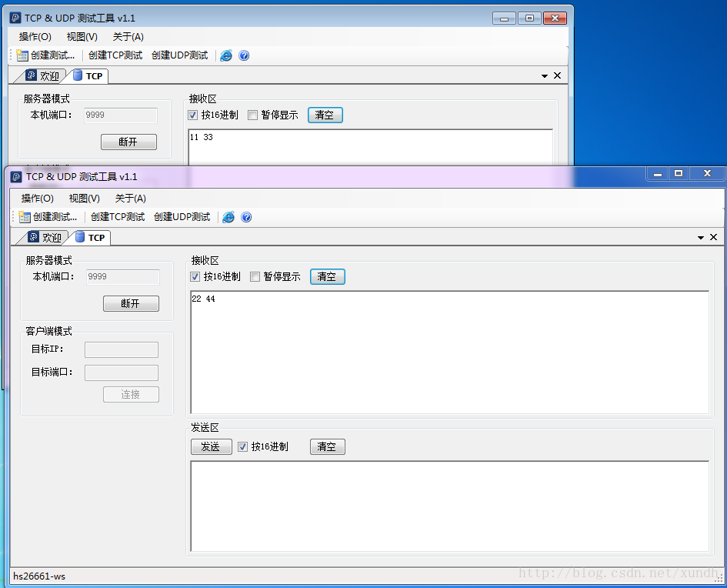Click 创建测试... toolbar item in back window
The image size is (727, 588).
click(x=46, y=55)
